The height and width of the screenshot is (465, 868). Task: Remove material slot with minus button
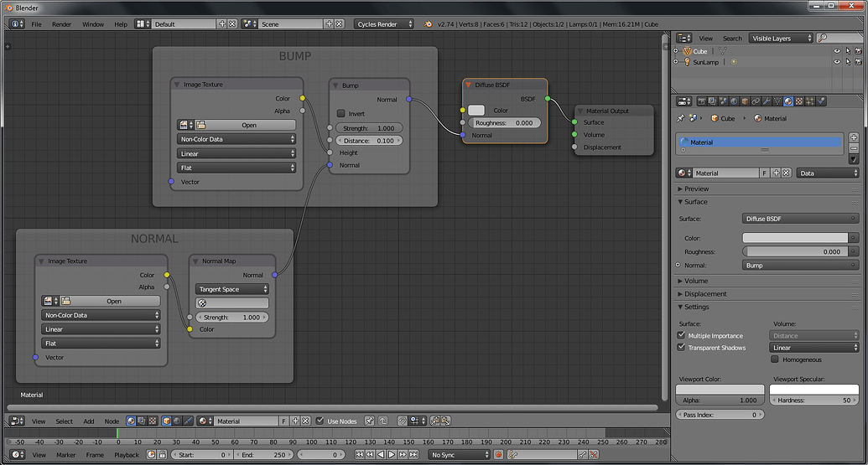point(854,149)
